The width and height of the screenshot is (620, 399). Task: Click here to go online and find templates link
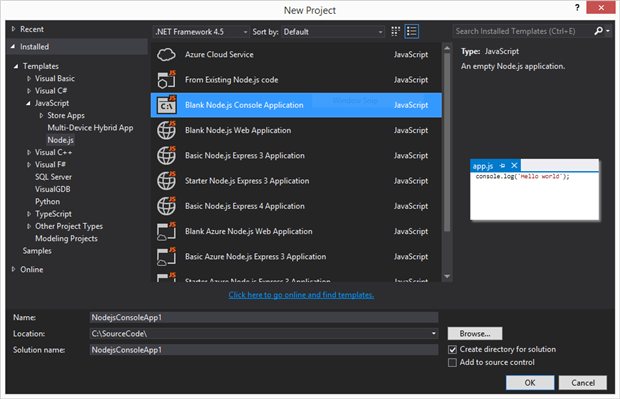[301, 295]
